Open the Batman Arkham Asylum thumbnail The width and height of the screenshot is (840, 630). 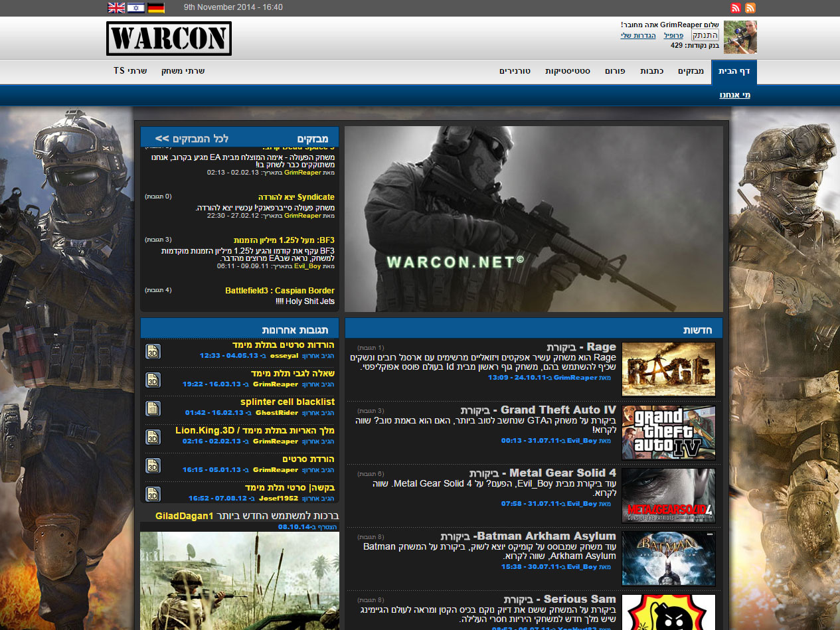coord(669,558)
